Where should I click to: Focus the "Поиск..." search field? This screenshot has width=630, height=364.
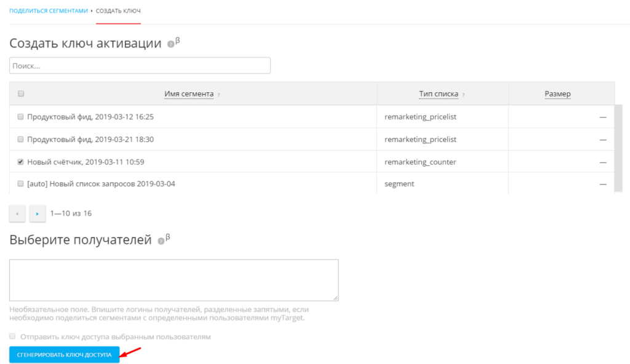pyautogui.click(x=140, y=65)
